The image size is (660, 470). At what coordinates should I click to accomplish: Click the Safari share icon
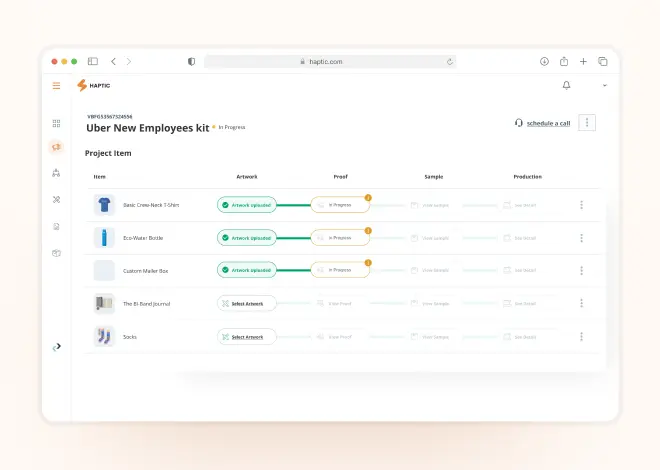pyautogui.click(x=564, y=61)
